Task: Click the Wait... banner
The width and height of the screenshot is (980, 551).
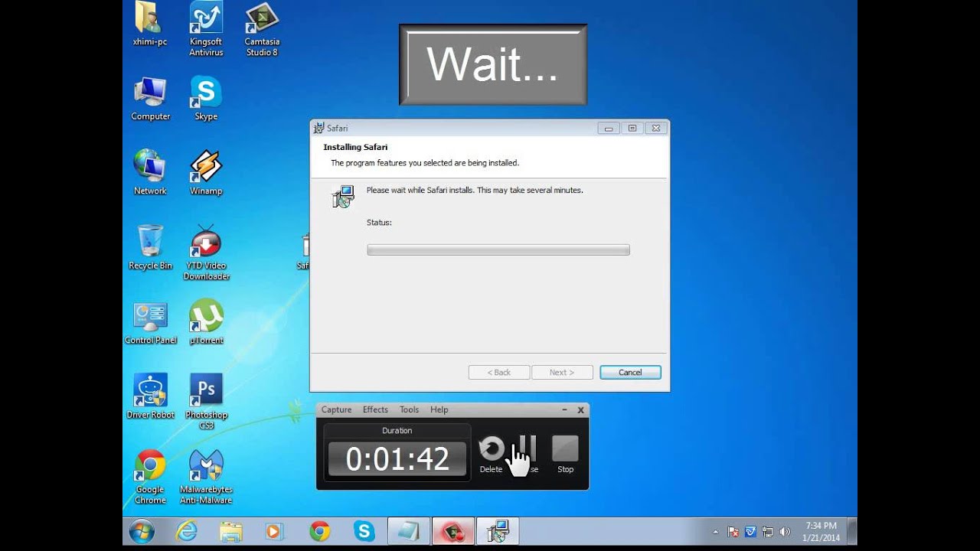Action: (x=493, y=64)
